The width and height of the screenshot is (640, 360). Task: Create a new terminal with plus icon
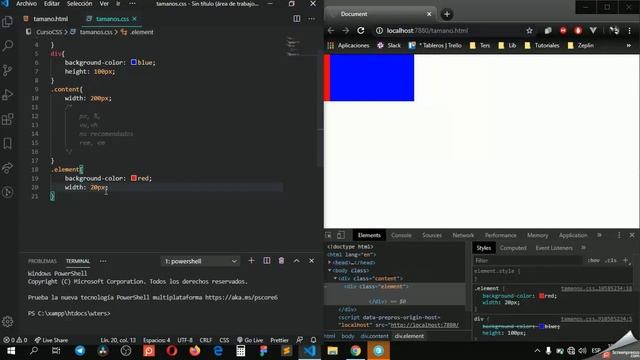coord(251,261)
